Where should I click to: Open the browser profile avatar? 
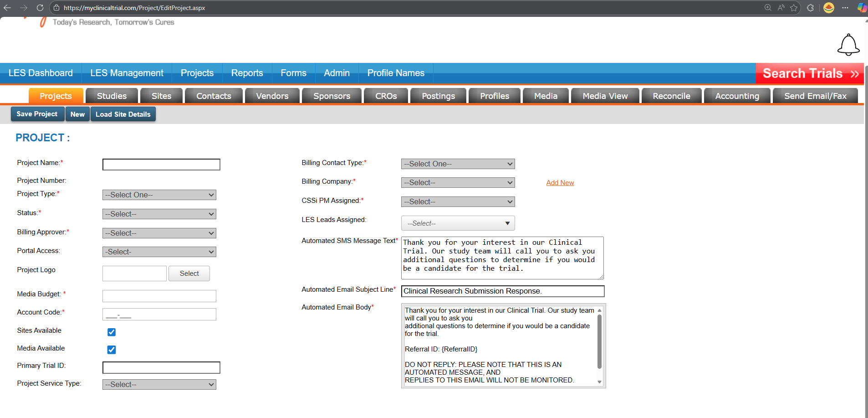(x=829, y=8)
